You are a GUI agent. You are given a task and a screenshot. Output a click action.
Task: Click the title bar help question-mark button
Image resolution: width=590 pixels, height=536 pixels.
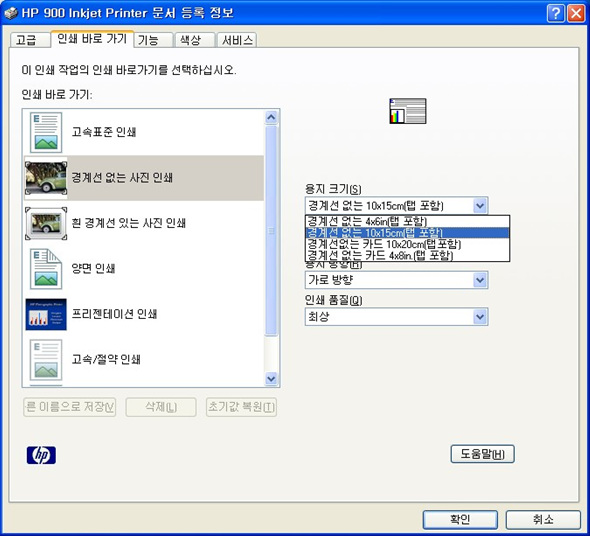556,14
